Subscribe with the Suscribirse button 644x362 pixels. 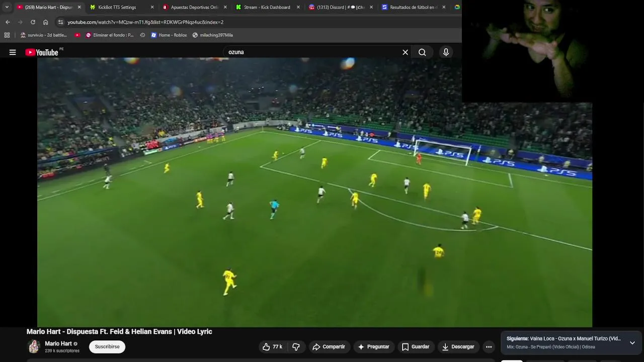[107, 347]
